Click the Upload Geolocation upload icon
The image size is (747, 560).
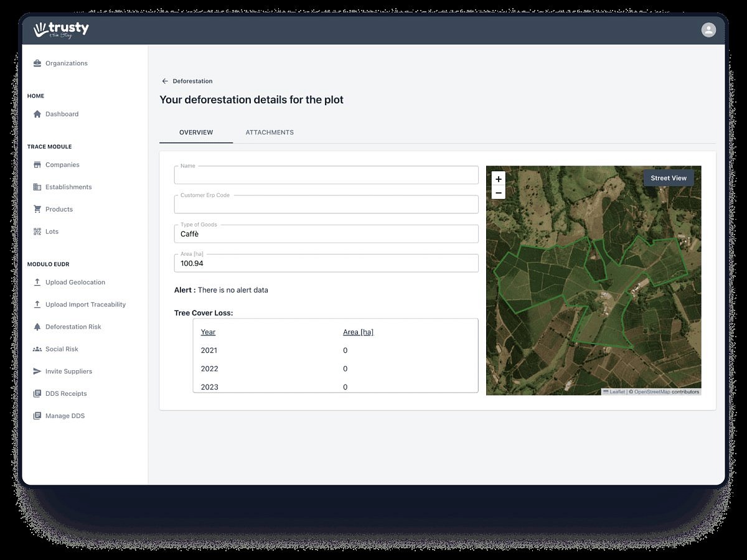click(37, 282)
